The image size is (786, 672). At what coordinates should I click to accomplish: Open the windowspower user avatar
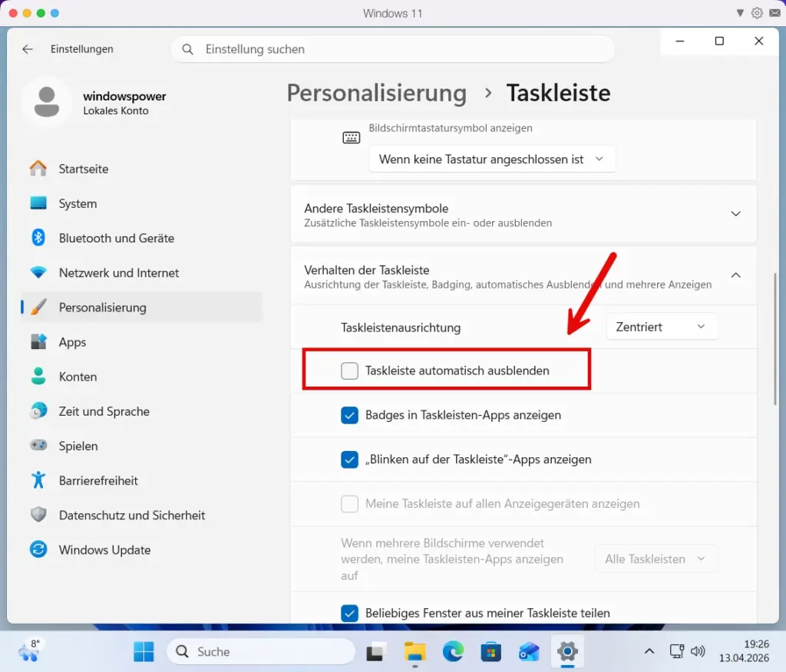[x=47, y=102]
